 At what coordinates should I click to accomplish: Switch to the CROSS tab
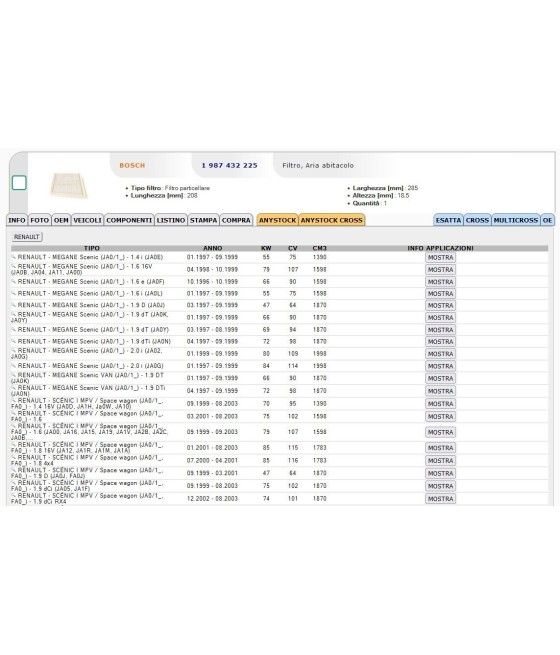coord(477,220)
